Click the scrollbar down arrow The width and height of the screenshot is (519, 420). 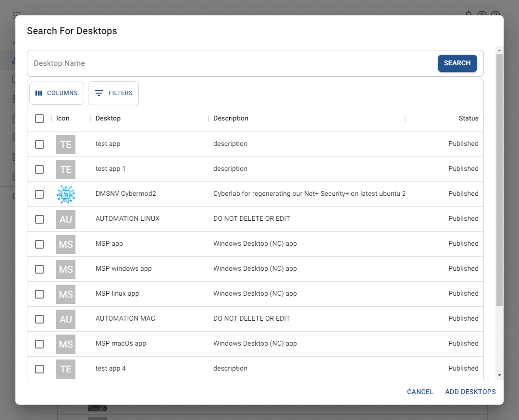point(499,375)
